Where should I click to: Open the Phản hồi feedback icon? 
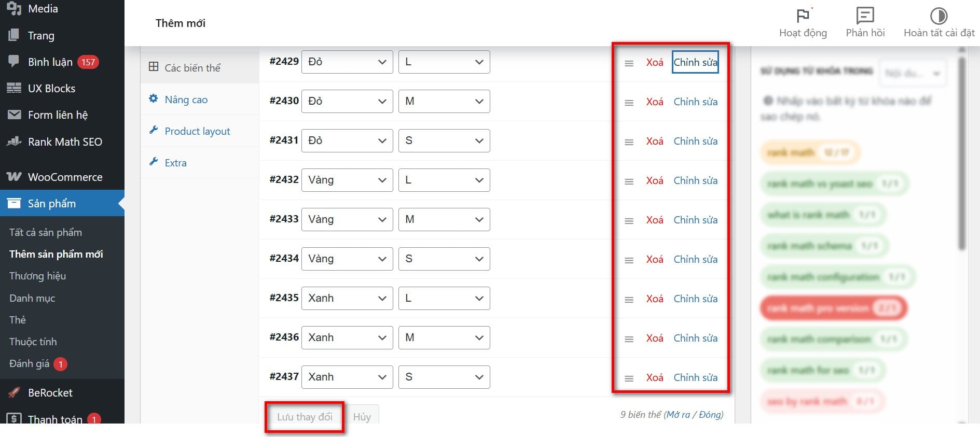click(x=865, y=16)
